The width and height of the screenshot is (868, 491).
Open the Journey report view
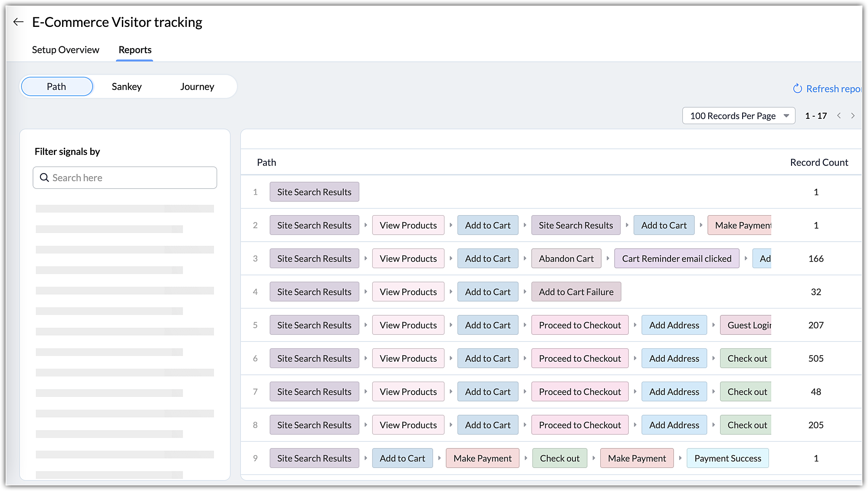[x=197, y=86]
